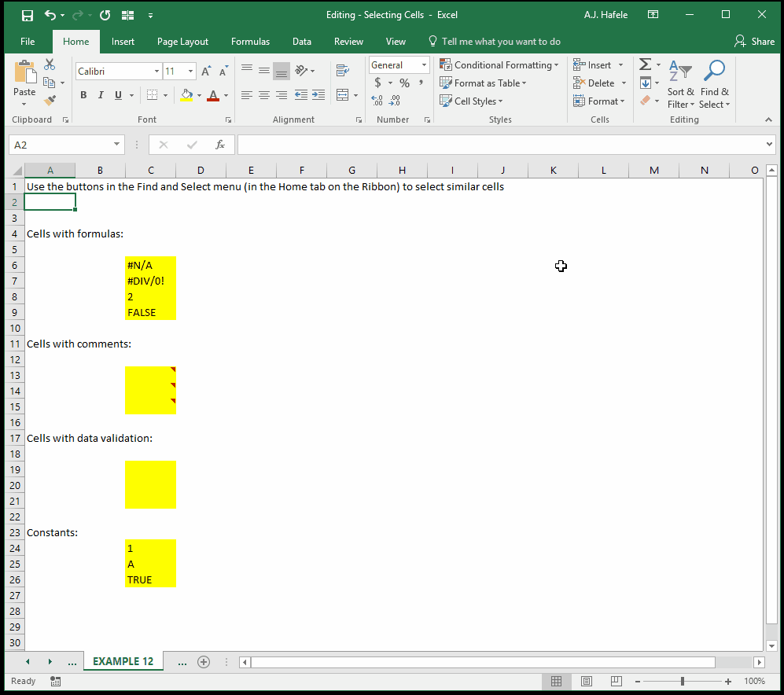Switch to the Page Layout tab

[182, 42]
